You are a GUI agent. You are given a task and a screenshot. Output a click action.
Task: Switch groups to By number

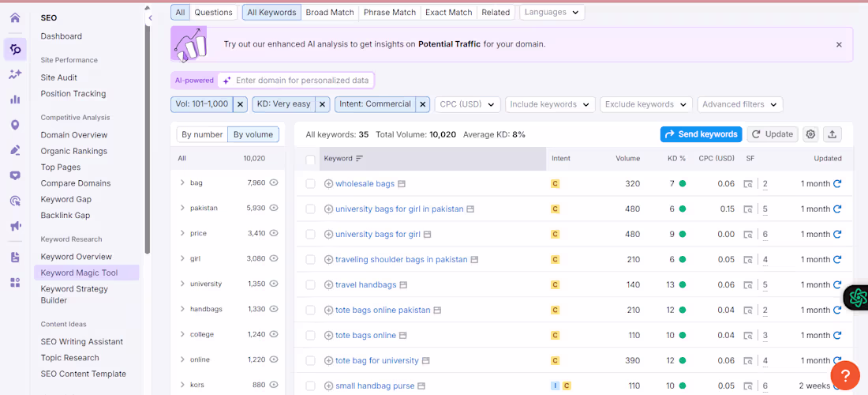(202, 134)
